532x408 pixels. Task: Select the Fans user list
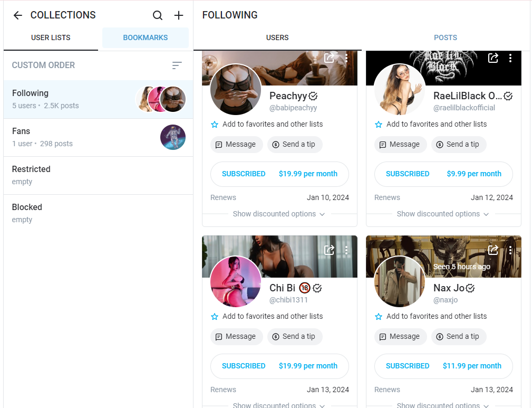[x=98, y=137]
